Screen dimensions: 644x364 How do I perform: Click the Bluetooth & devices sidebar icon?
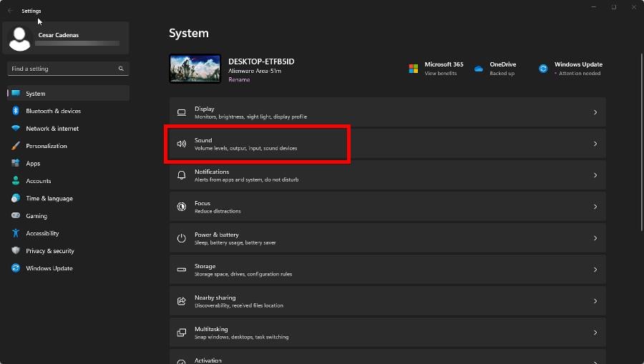tap(15, 111)
